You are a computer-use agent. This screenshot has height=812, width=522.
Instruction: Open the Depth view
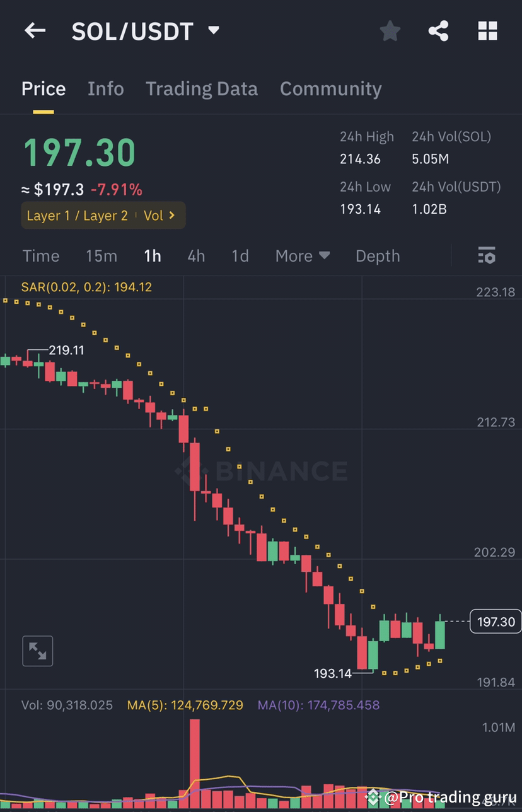(377, 255)
